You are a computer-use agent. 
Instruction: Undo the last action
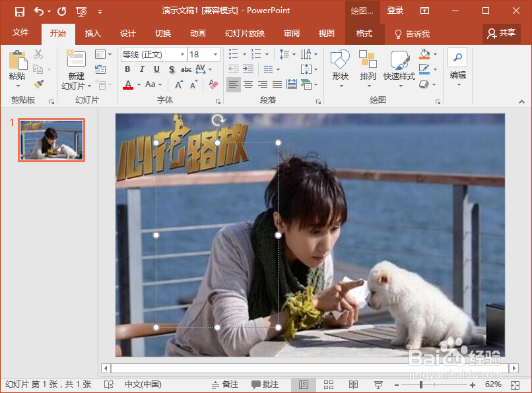(x=39, y=12)
